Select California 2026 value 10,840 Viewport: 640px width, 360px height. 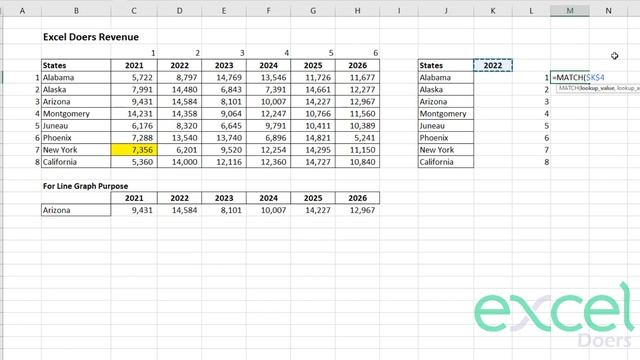(358, 162)
